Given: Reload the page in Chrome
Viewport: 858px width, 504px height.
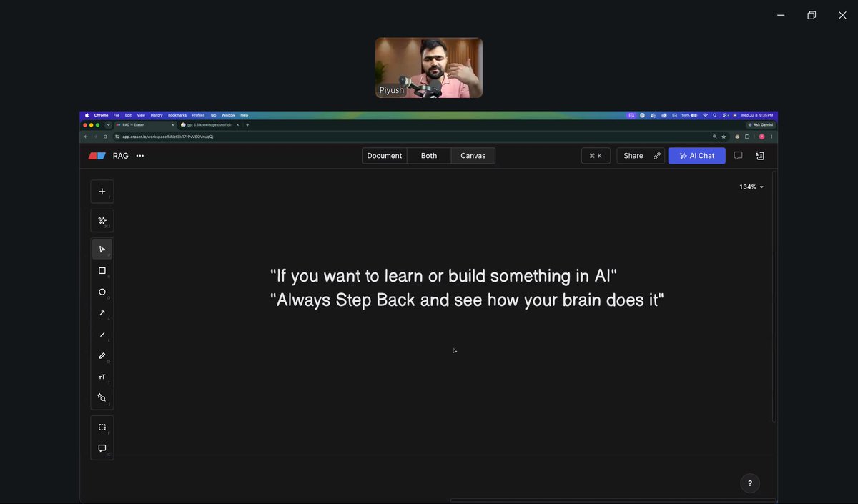Looking at the screenshot, I should click(x=106, y=137).
